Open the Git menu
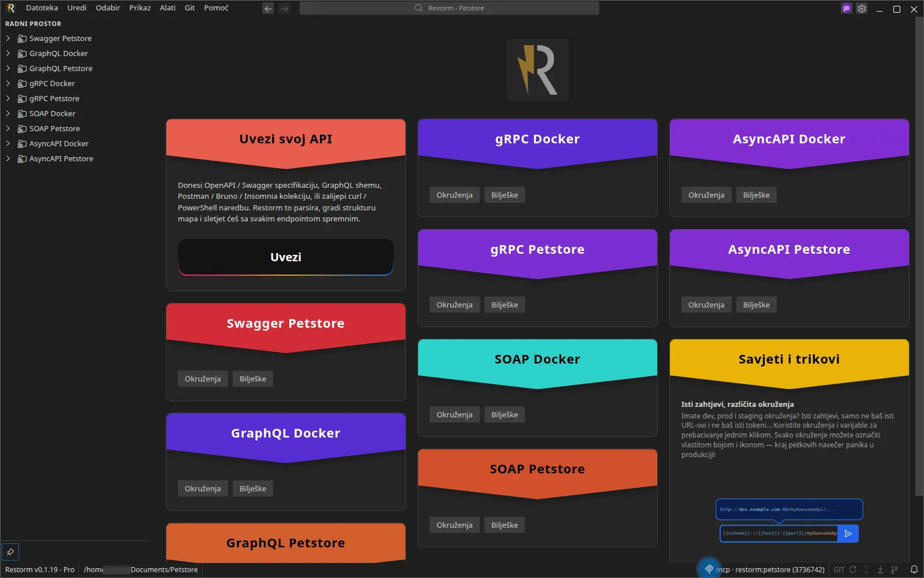 tap(189, 8)
